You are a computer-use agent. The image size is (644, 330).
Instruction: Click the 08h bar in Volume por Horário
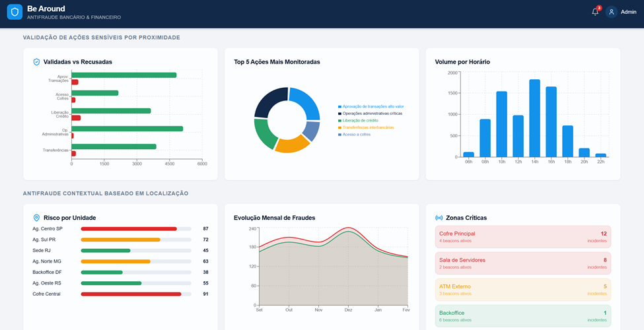(485, 138)
